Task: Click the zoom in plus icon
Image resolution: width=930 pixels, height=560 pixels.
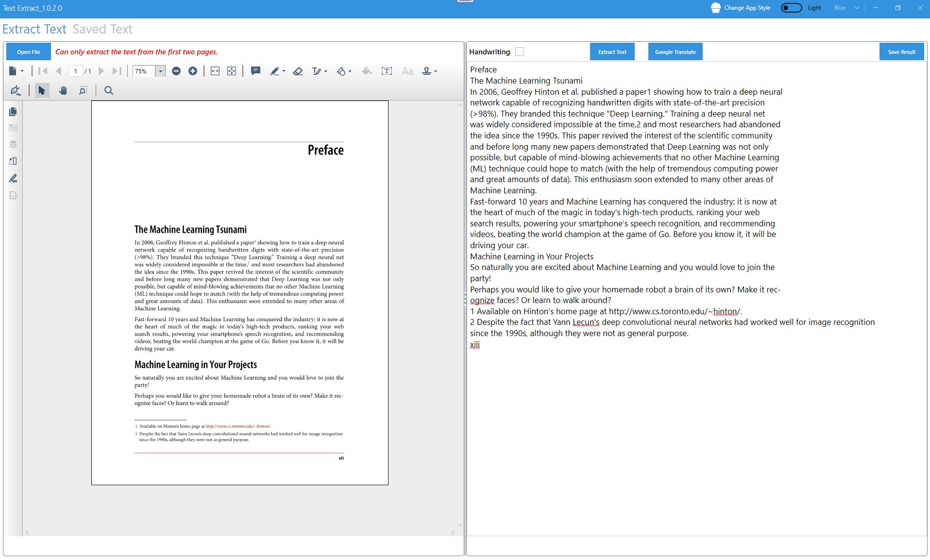Action: (x=193, y=71)
